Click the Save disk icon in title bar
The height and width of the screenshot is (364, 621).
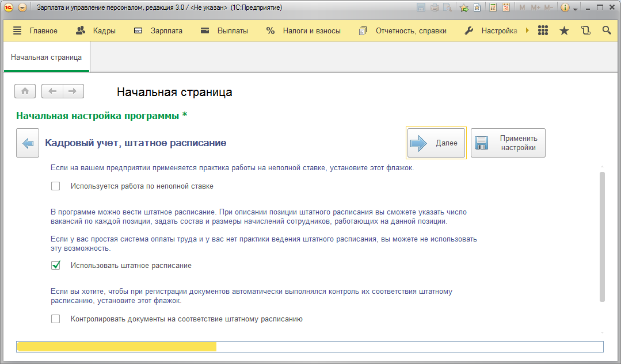pyautogui.click(x=421, y=7)
